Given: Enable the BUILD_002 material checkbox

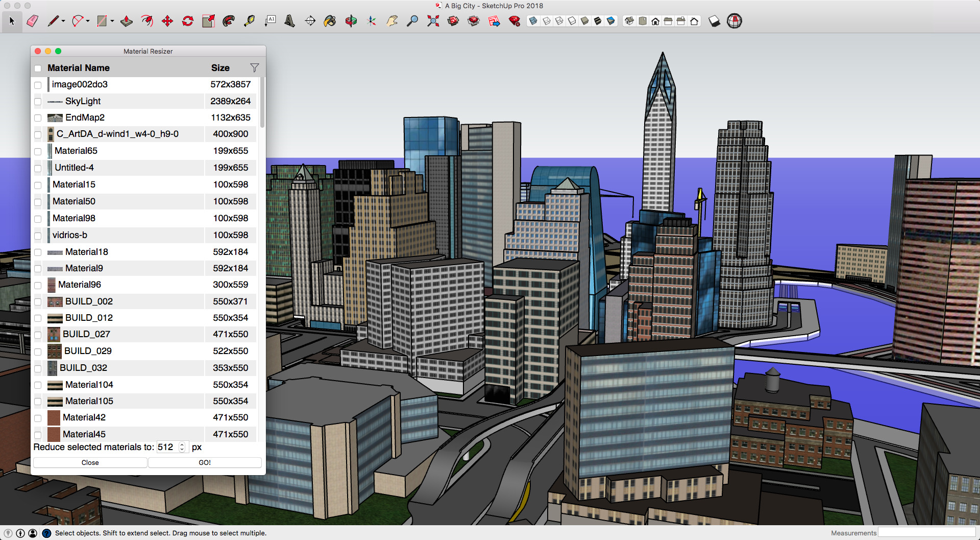Looking at the screenshot, I should (x=38, y=302).
